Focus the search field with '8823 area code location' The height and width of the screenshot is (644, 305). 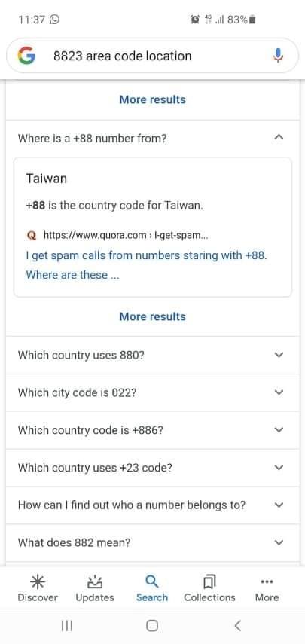152,56
